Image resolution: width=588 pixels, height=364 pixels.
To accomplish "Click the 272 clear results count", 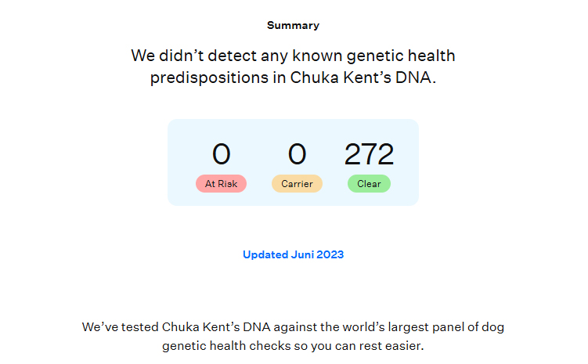I will (x=369, y=153).
